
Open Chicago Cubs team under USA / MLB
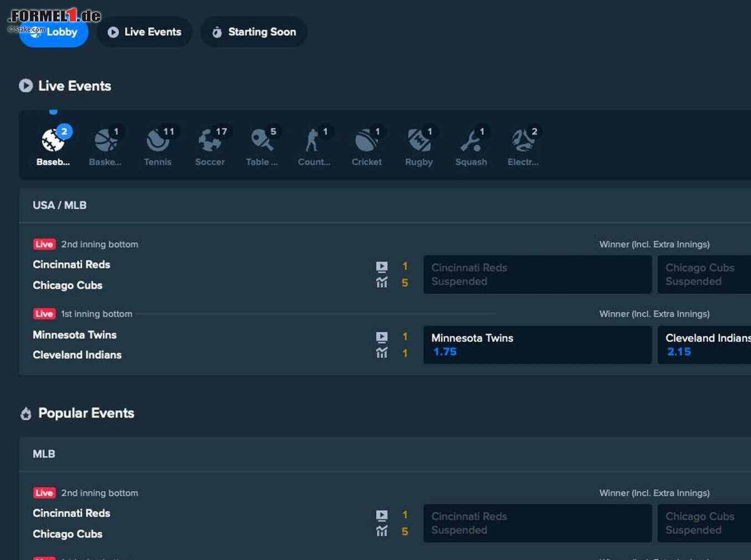pos(68,285)
